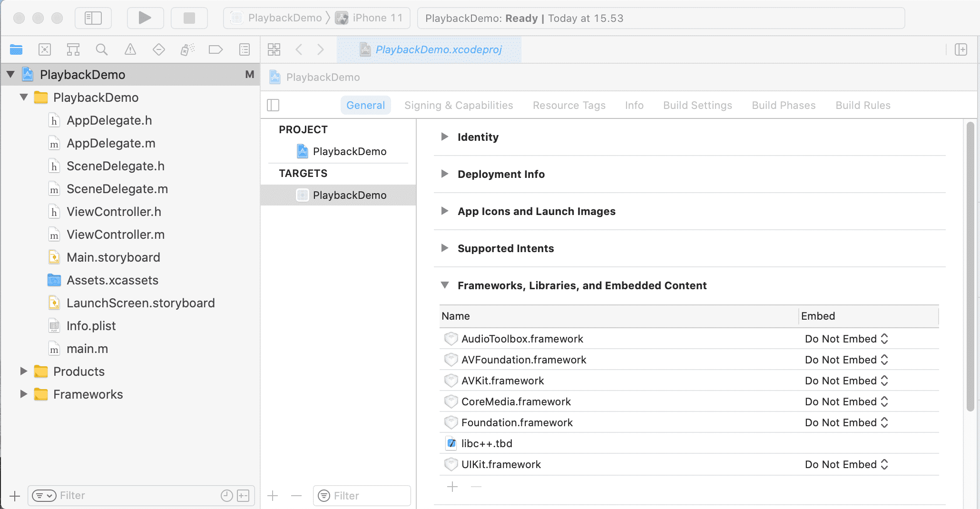Run the project with the Play button
980x509 pixels.
(x=145, y=18)
